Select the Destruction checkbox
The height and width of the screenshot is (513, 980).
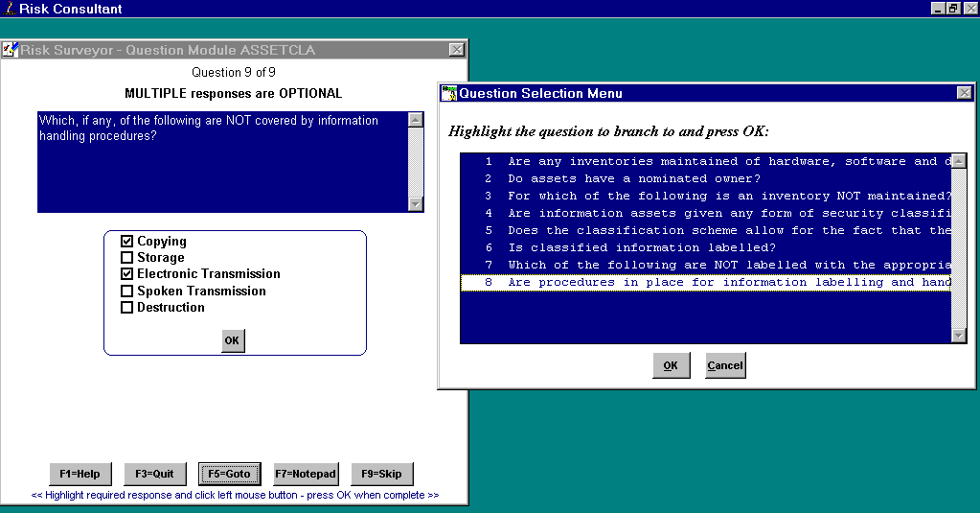(126, 307)
